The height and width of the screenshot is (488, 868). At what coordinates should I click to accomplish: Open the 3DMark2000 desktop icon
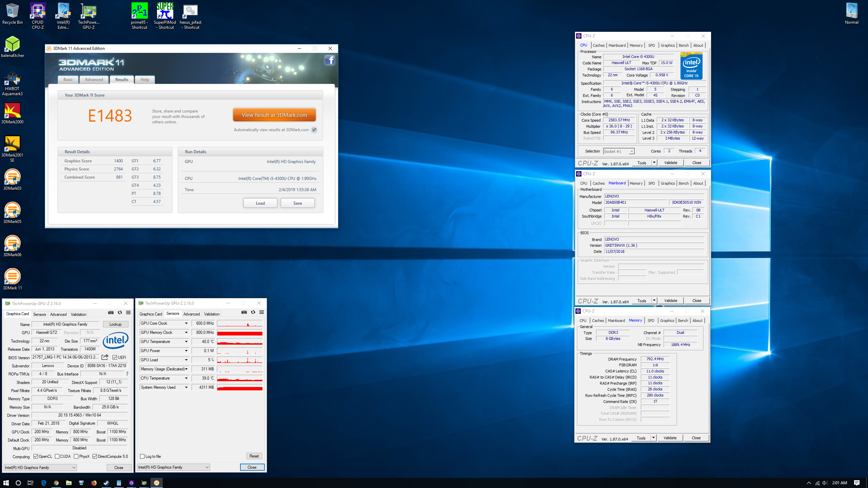(x=13, y=114)
